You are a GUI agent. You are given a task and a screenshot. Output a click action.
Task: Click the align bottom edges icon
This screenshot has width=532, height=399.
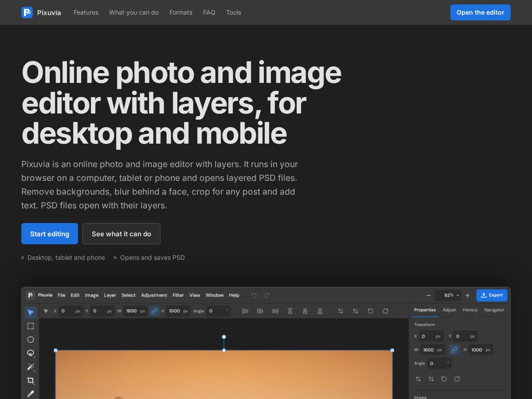tap(320, 311)
